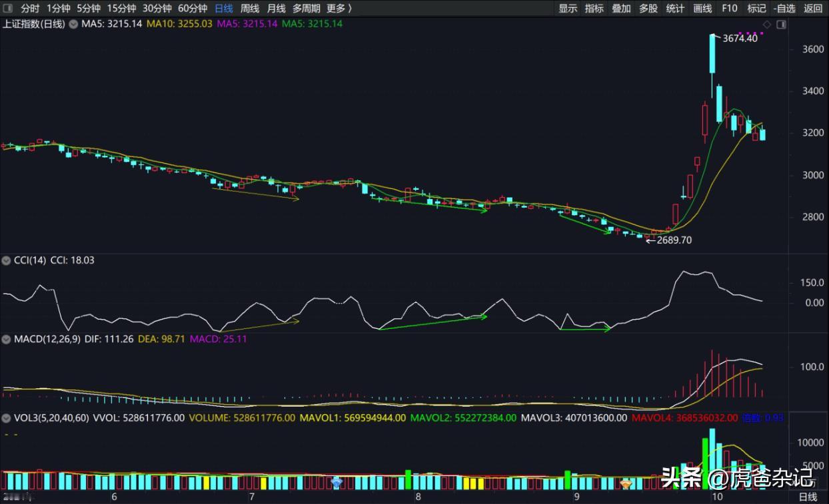The height and width of the screenshot is (504, 829).
Task: Click the 2689.70 low price label
Action: (674, 240)
